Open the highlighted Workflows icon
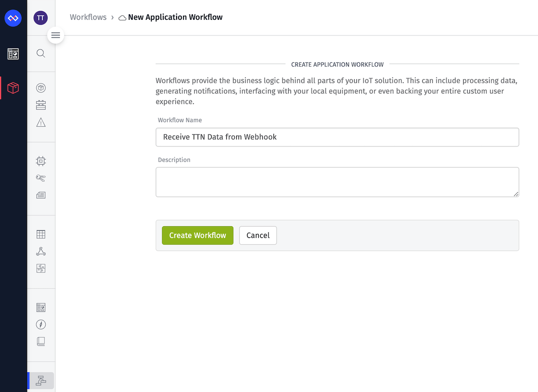This screenshot has height=392, width=538. pos(41,380)
